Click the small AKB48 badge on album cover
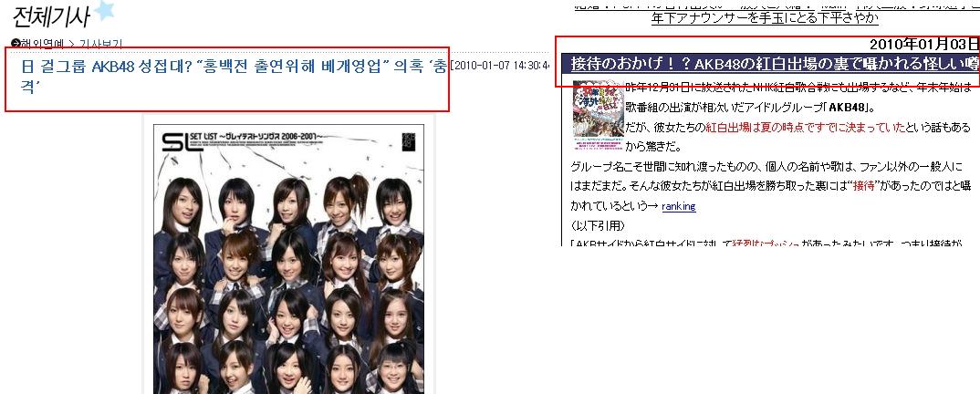This screenshot has width=980, height=394. 408,142
